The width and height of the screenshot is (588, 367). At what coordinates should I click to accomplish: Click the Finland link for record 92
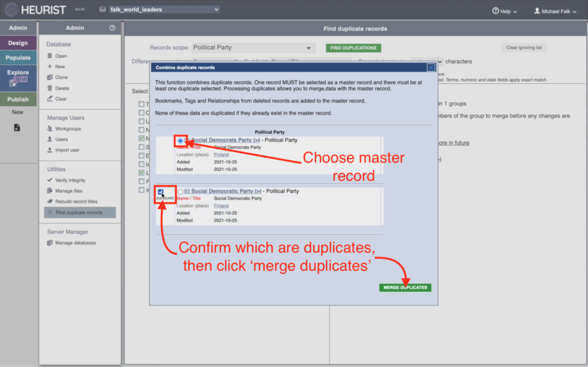tap(221, 154)
